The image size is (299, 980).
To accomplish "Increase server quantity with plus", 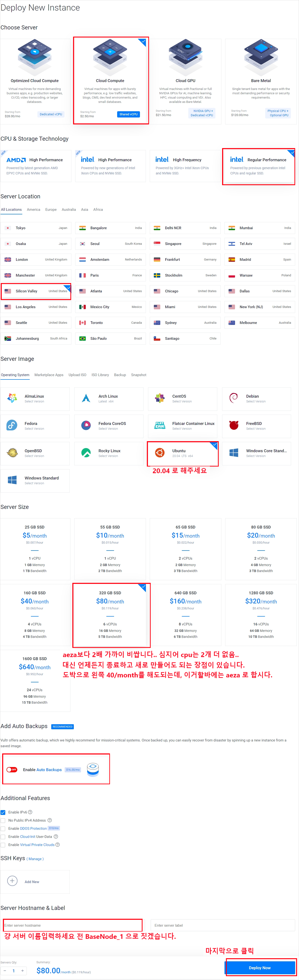I will coord(23,971).
